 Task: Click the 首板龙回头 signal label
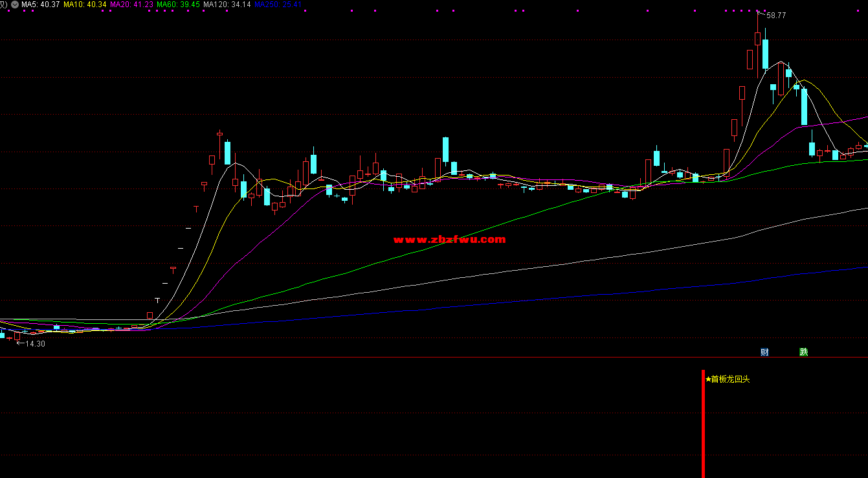click(730, 380)
